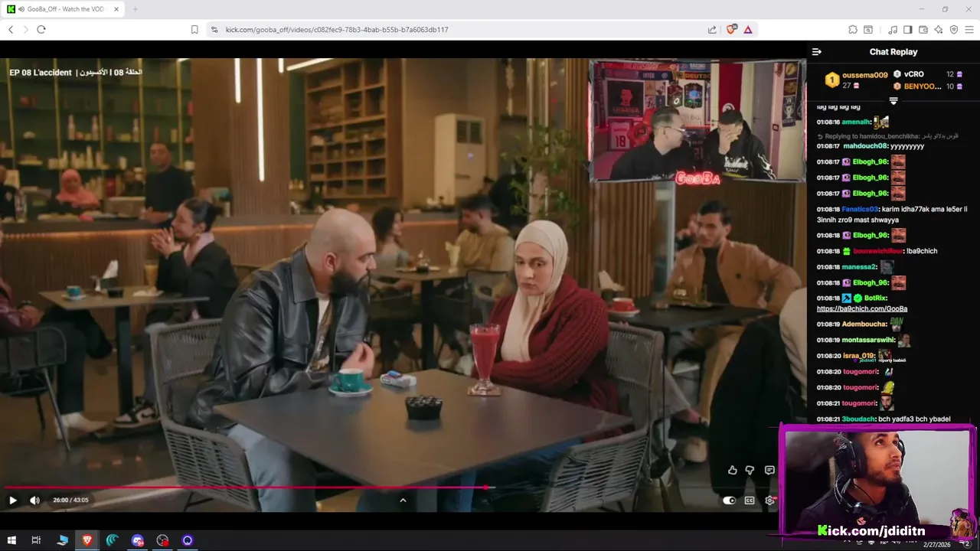This screenshot has width=980, height=551.
Task: Open the browser hamburger menu
Action: coord(969,29)
